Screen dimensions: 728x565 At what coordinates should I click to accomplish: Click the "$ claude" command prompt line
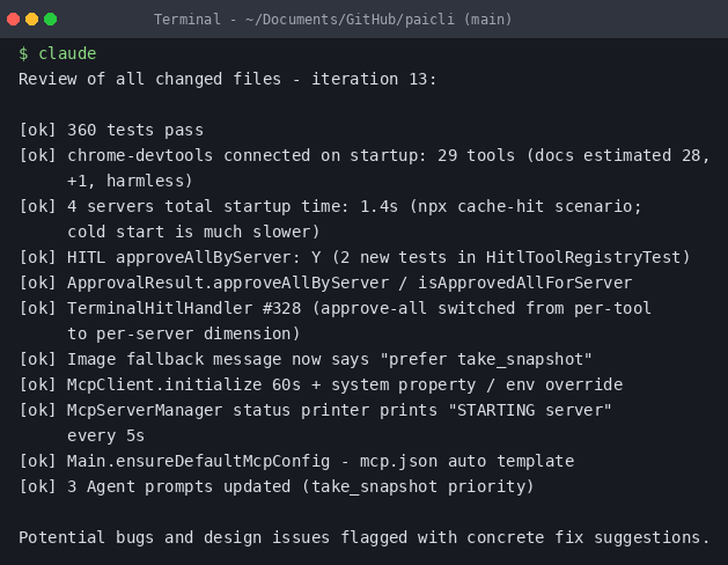(57, 53)
